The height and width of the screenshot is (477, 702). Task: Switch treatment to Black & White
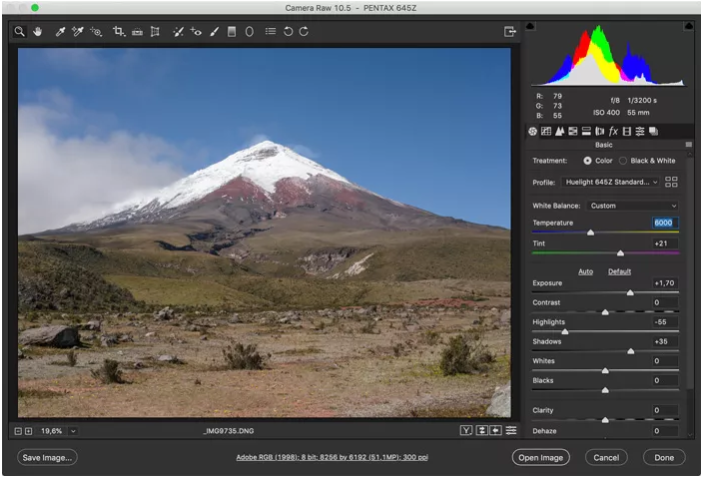pyautogui.click(x=623, y=160)
